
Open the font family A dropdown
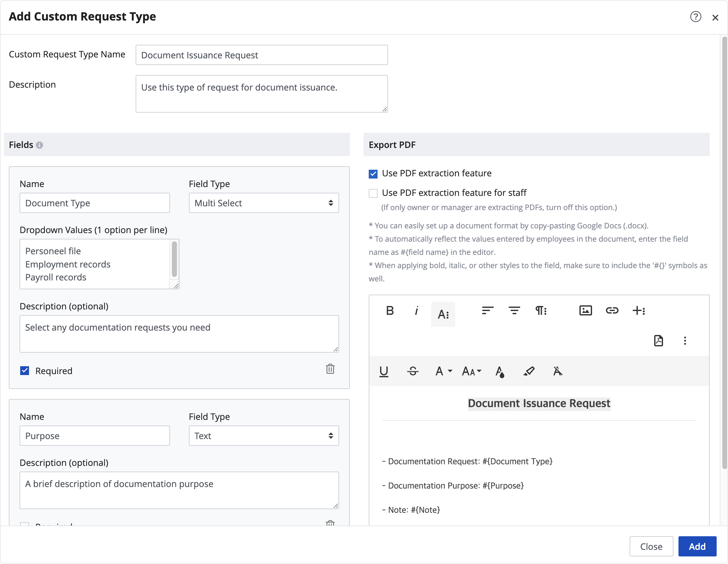(444, 371)
